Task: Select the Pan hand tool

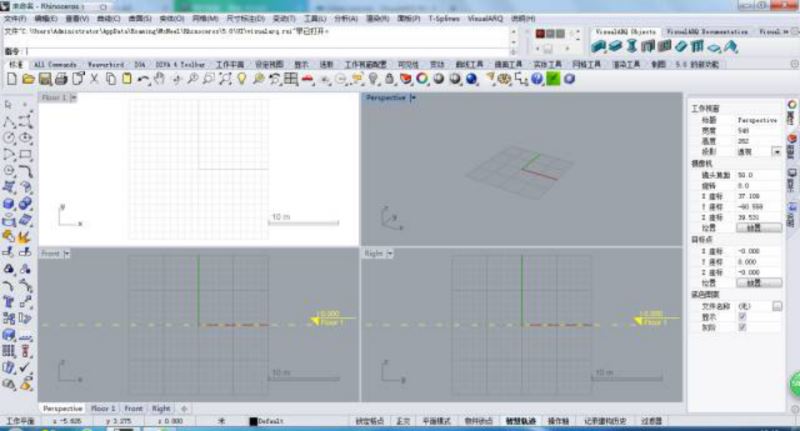Action: (x=159, y=79)
